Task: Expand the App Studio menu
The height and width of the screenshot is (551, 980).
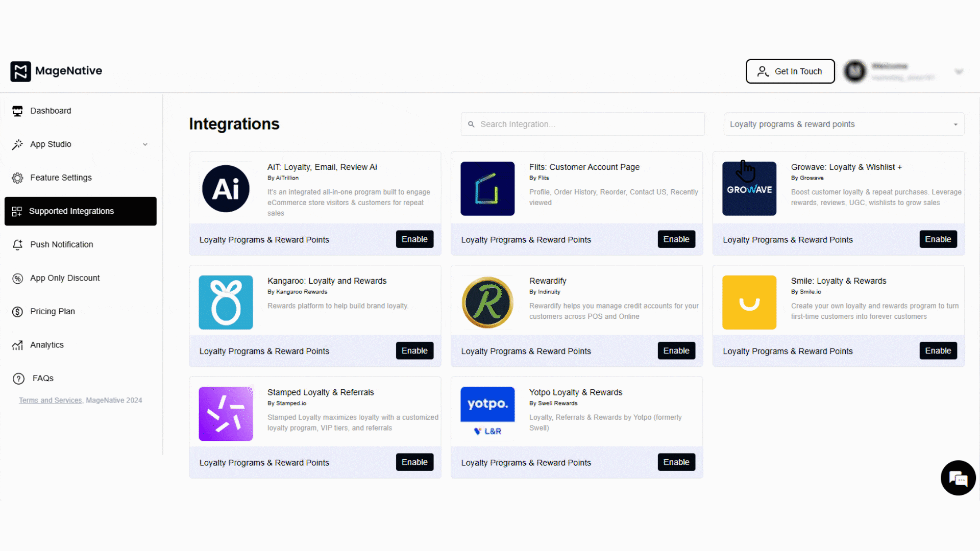Action: tap(80, 144)
